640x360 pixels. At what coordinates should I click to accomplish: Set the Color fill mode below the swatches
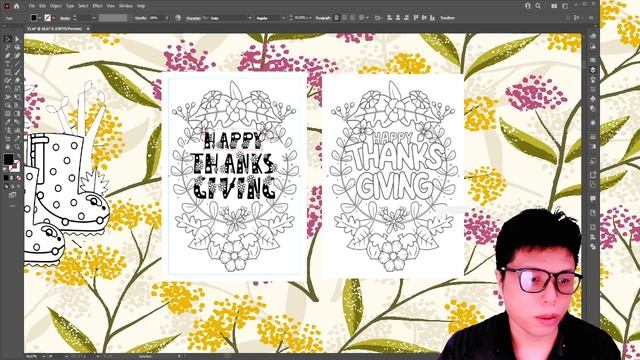pyautogui.click(x=6, y=178)
